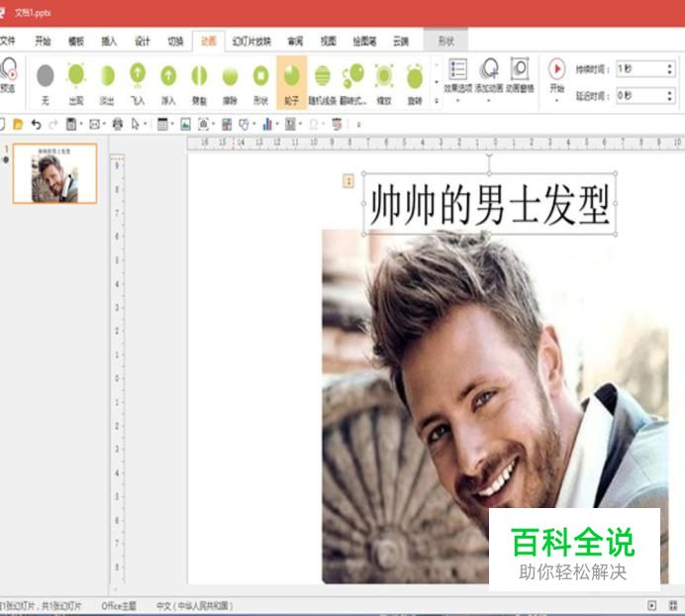
Task: Increase the 持续时间 duration spinner value
Action: [x=670, y=65]
